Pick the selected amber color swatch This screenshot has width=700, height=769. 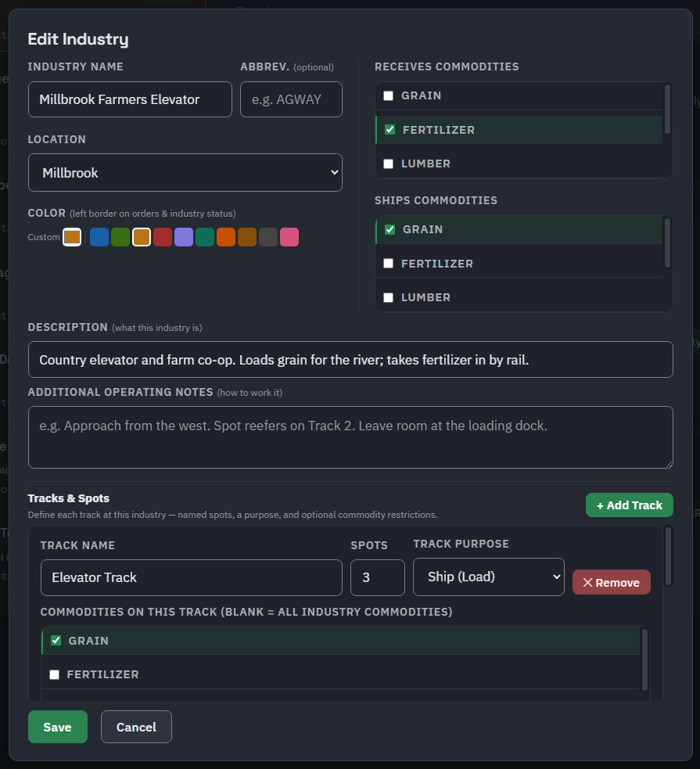pyautogui.click(x=142, y=237)
